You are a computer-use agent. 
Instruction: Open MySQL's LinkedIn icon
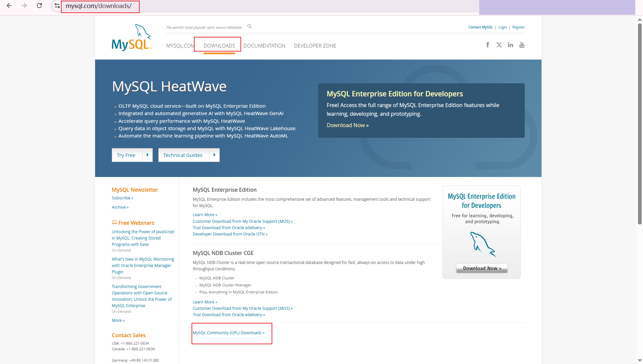[510, 45]
